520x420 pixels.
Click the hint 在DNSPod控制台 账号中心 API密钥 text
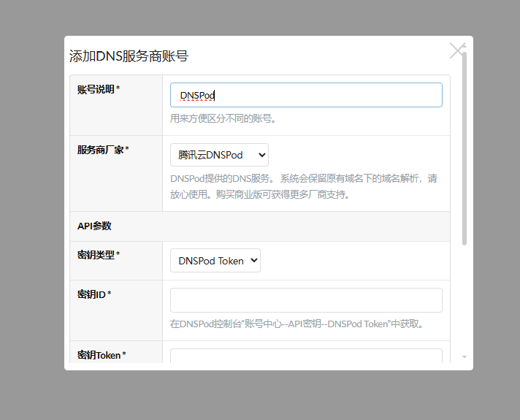[297, 324]
